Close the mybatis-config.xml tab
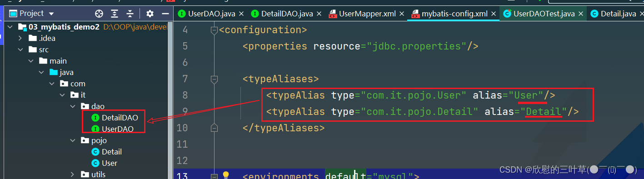 pyautogui.click(x=494, y=14)
